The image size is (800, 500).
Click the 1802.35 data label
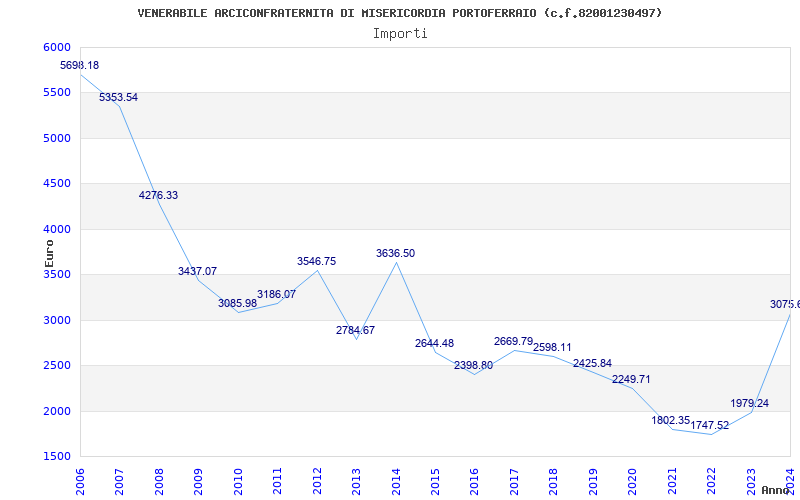[x=671, y=420]
